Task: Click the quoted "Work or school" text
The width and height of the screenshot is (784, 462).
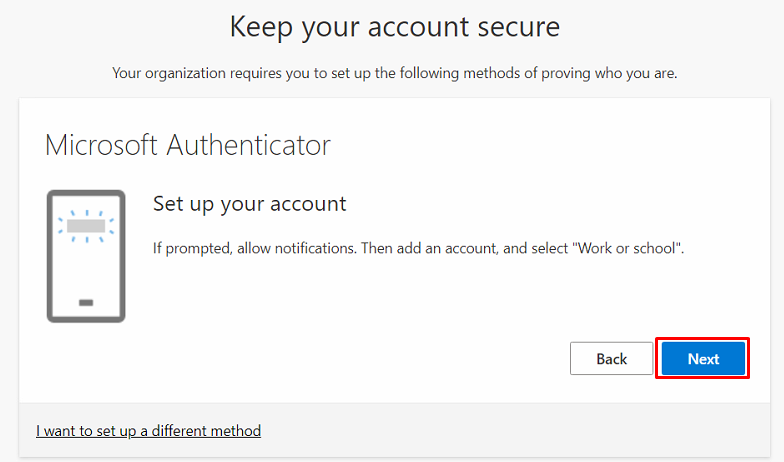Action: [x=626, y=247]
